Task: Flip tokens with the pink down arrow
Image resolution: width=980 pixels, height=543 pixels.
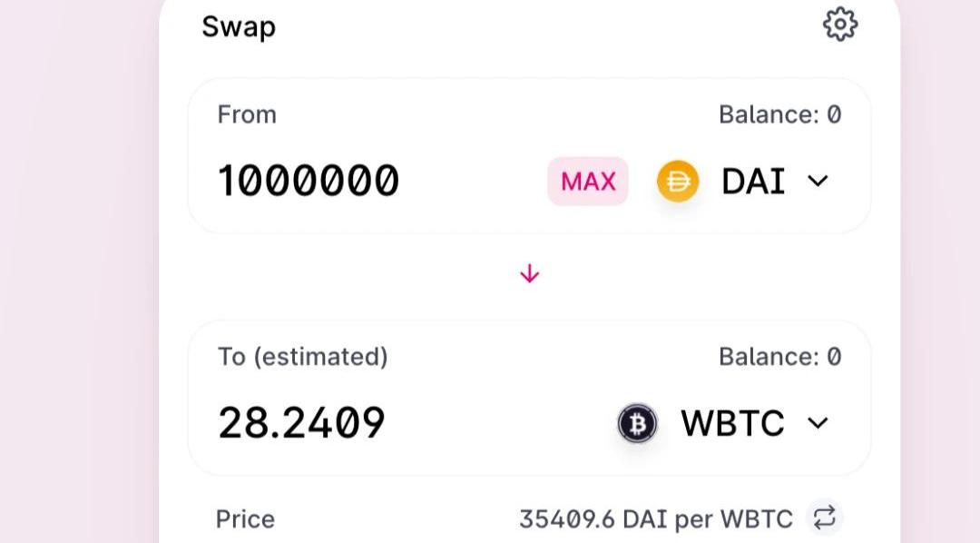Action: (530, 274)
